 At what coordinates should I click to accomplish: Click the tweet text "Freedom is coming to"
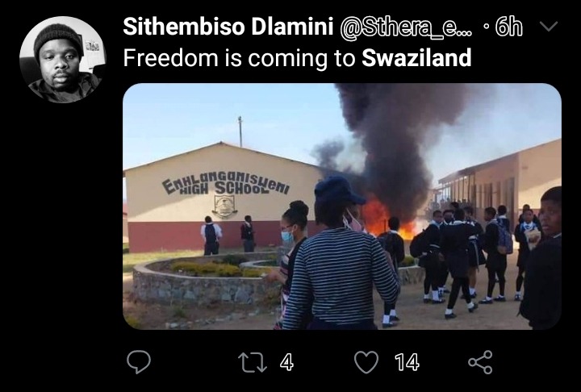click(x=239, y=58)
